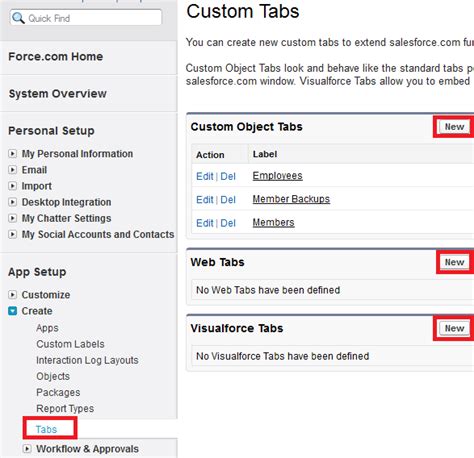Screen dimensions: 474x458
Task: Expand My Chatter Settings arrow
Action: click(x=12, y=218)
